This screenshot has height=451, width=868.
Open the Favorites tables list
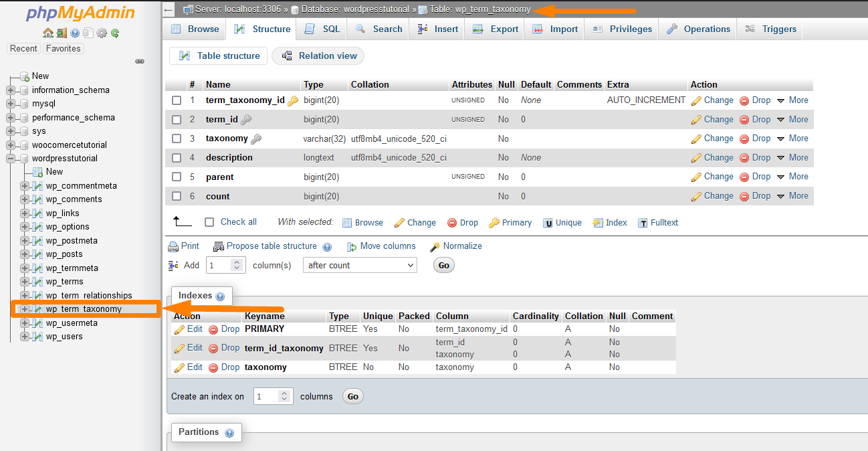pos(64,49)
